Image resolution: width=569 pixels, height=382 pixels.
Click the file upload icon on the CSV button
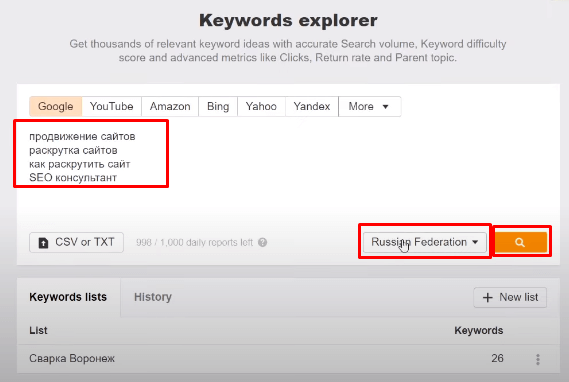pyautogui.click(x=43, y=242)
